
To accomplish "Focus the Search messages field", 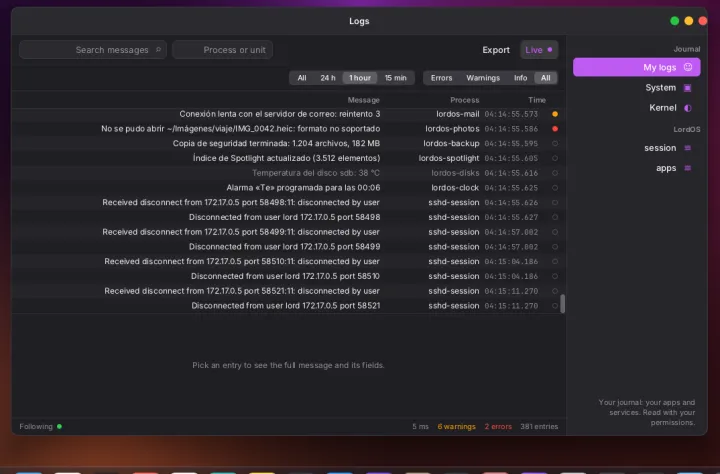I will coord(93,50).
